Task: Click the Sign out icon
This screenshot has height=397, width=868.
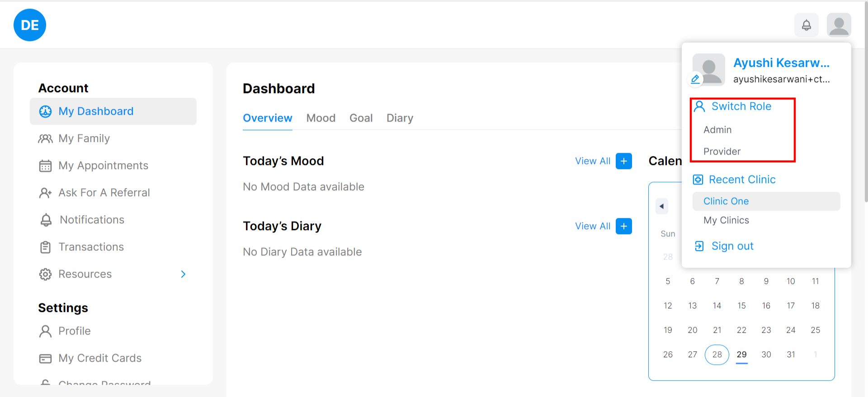Action: [x=699, y=246]
